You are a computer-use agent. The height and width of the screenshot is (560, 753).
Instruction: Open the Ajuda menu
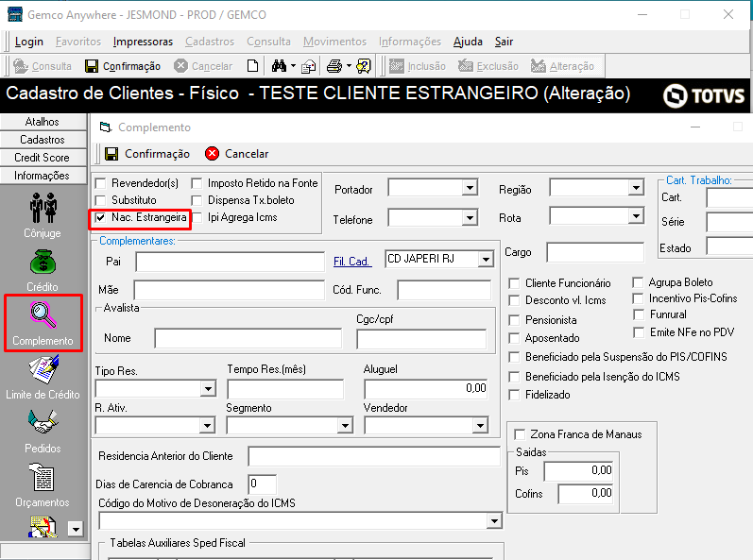coord(468,42)
